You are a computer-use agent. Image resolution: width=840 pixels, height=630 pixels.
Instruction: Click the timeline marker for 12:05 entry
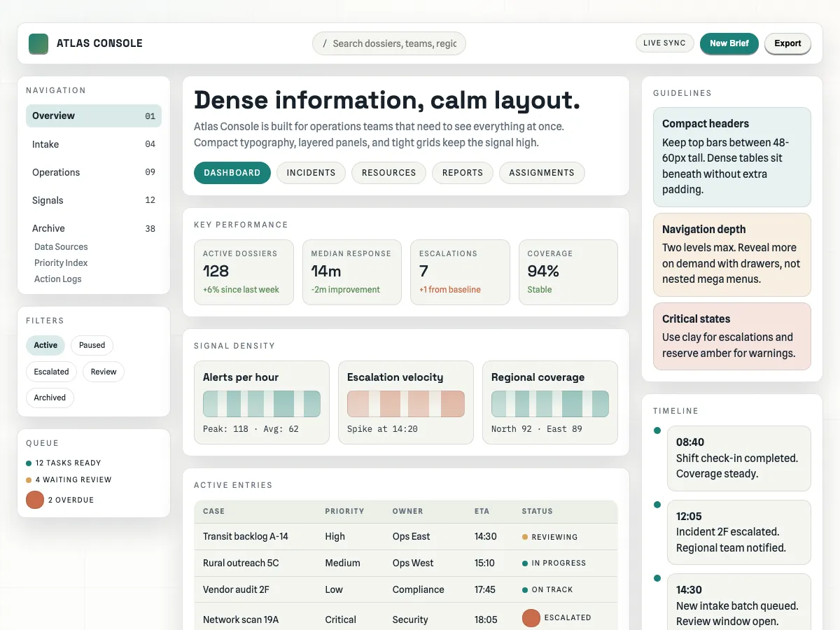[x=657, y=504]
